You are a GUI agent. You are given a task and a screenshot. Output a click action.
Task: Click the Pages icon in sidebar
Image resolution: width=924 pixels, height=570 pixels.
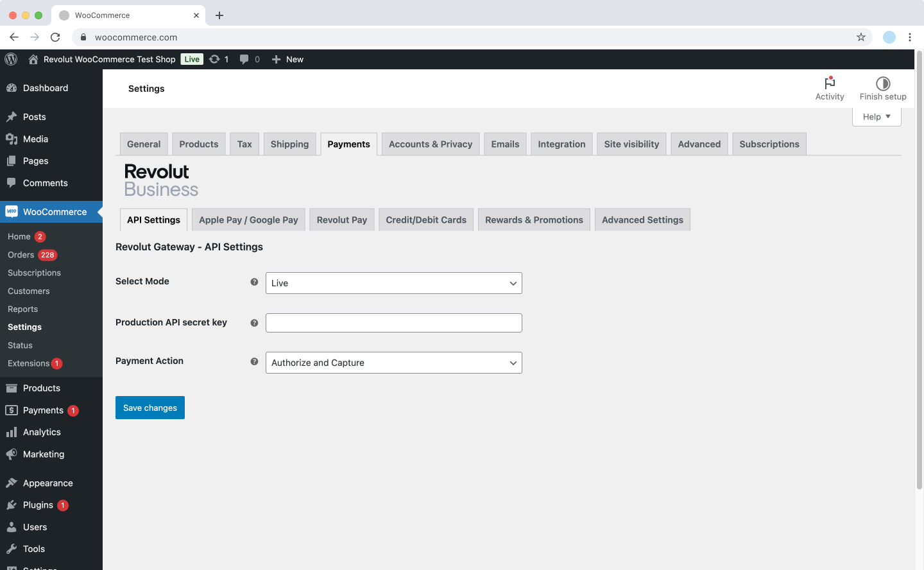(x=12, y=160)
